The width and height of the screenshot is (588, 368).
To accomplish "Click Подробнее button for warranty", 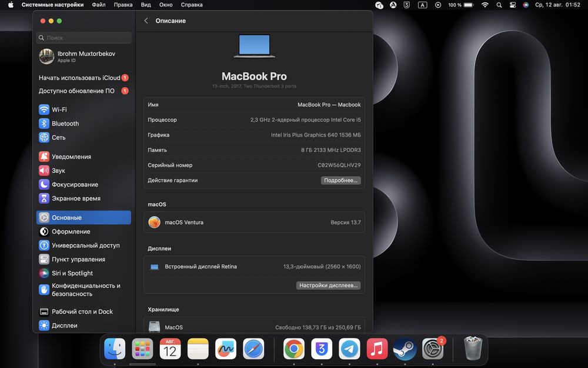I will (341, 180).
